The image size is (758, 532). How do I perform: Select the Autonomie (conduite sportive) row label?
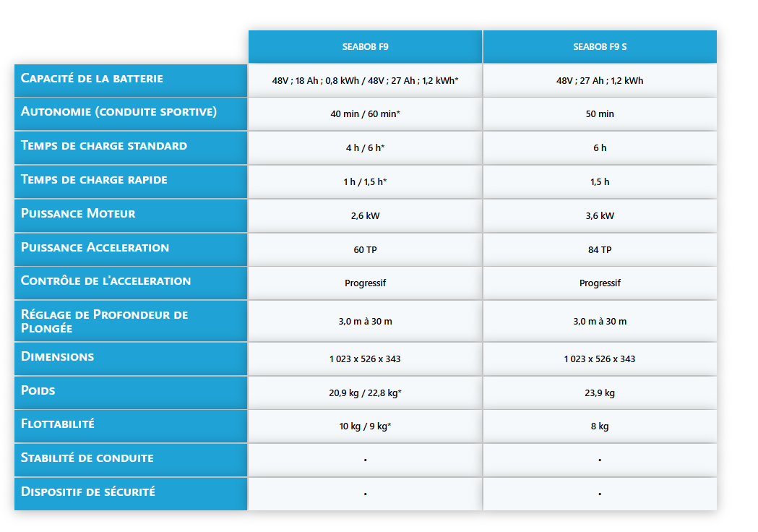119,112
